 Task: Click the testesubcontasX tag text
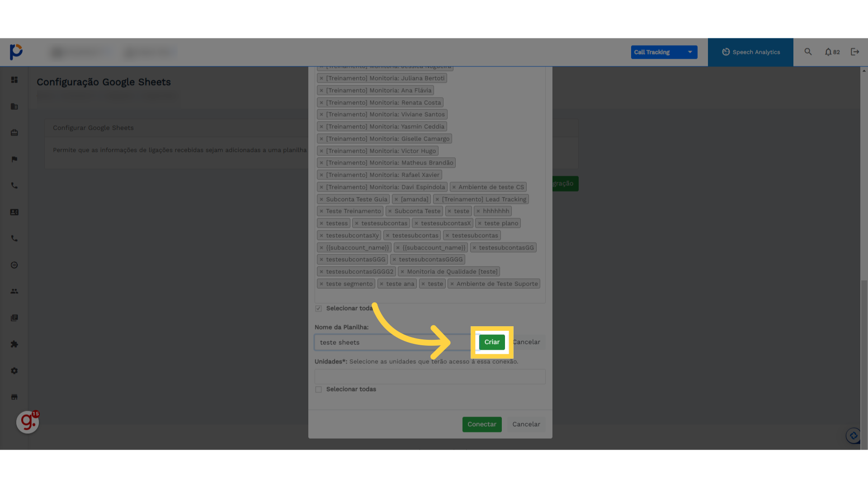(446, 223)
